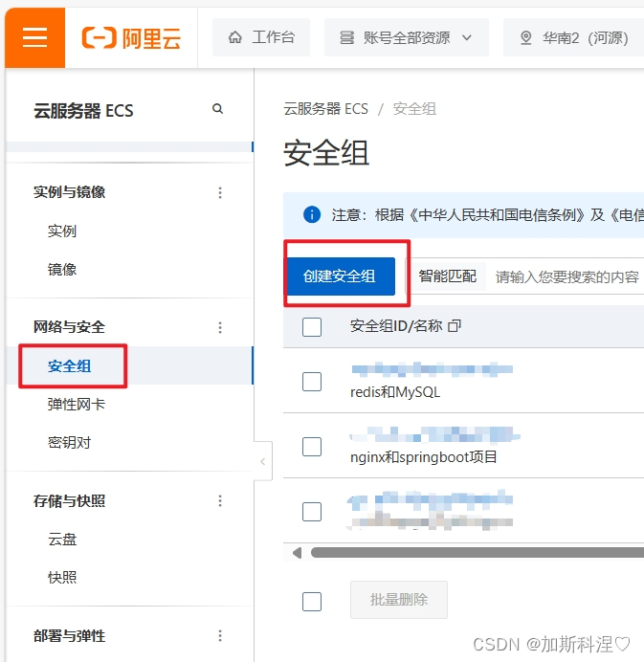Image resolution: width=644 pixels, height=662 pixels.
Task: Click the table horizontal scrollbar track
Action: coord(477,553)
